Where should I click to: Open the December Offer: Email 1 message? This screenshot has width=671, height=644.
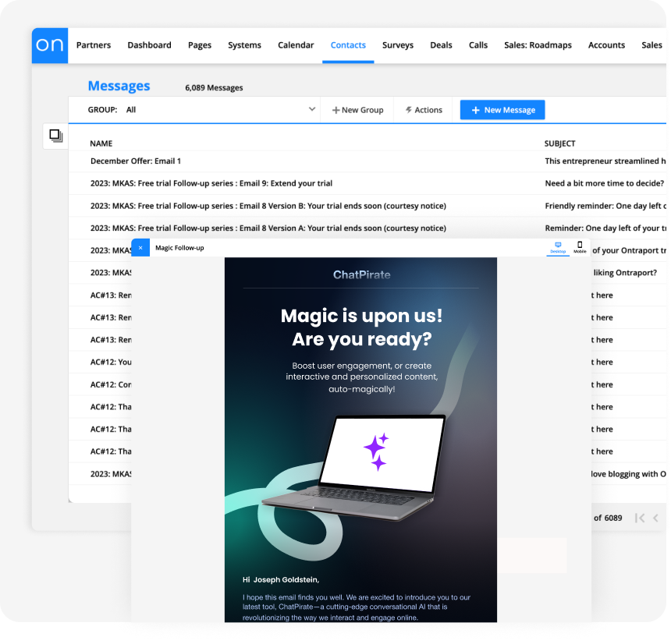pos(136,161)
